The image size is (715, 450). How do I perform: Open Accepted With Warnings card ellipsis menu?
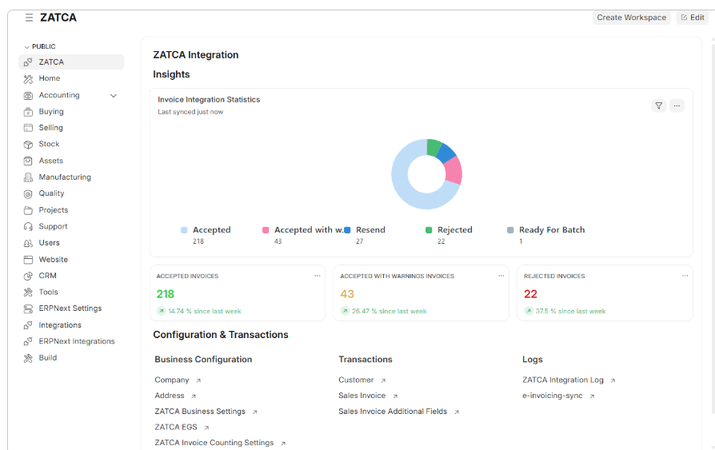coord(501,275)
